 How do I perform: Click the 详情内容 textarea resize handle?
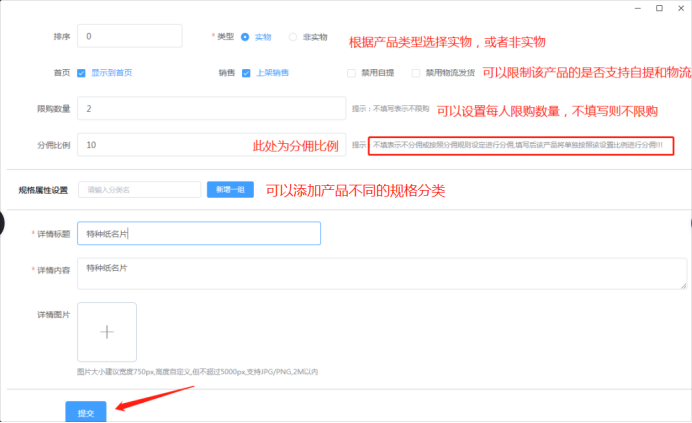[683, 287]
